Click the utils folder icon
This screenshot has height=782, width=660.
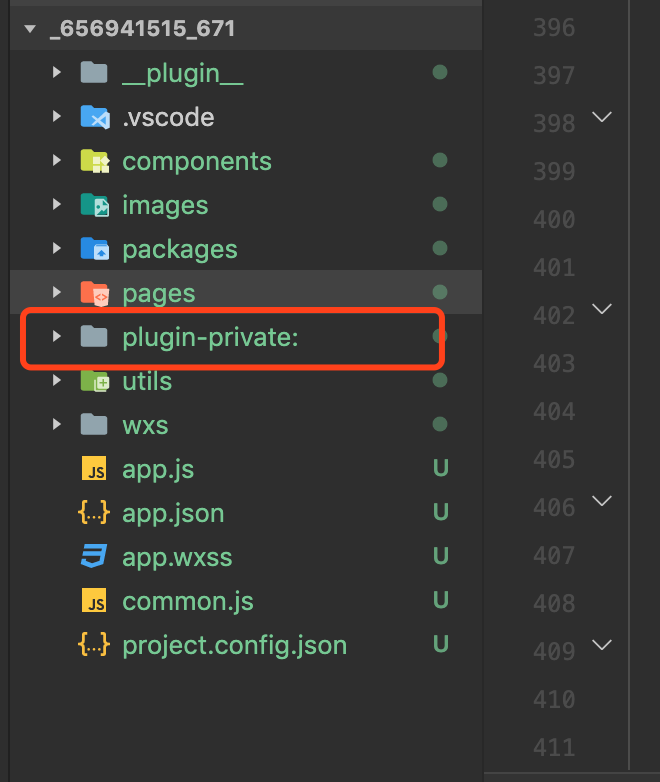click(x=95, y=381)
